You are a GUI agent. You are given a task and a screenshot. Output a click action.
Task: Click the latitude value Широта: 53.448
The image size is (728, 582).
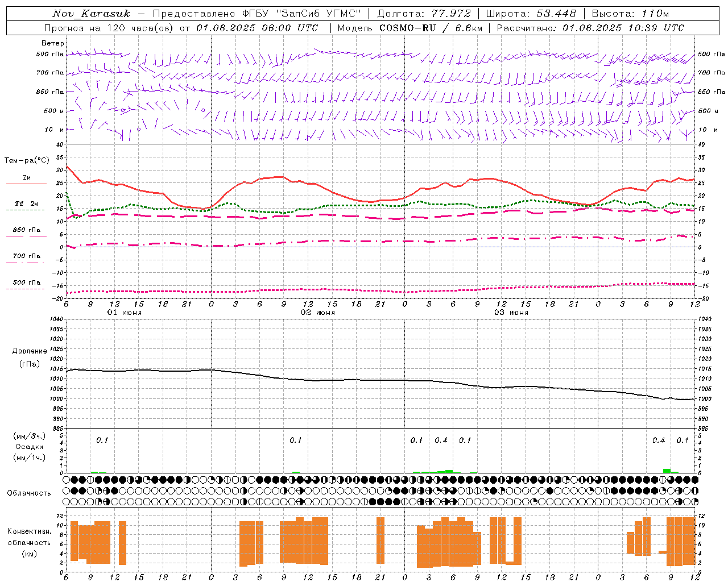[x=531, y=14]
